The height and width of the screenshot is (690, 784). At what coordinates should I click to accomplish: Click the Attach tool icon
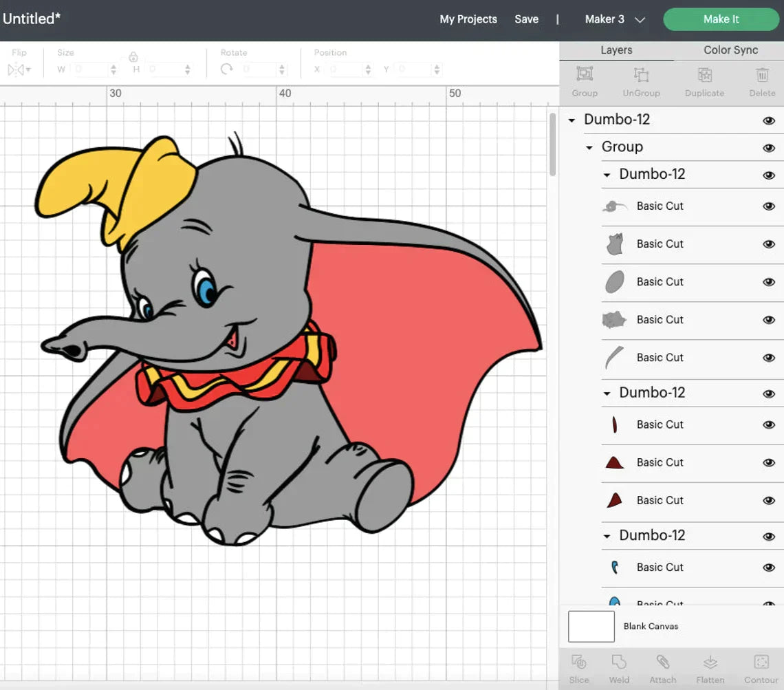click(x=663, y=662)
